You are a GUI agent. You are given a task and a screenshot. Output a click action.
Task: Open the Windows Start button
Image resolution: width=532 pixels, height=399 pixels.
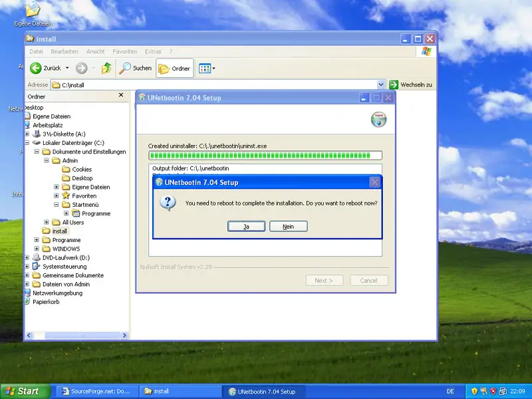(25, 391)
